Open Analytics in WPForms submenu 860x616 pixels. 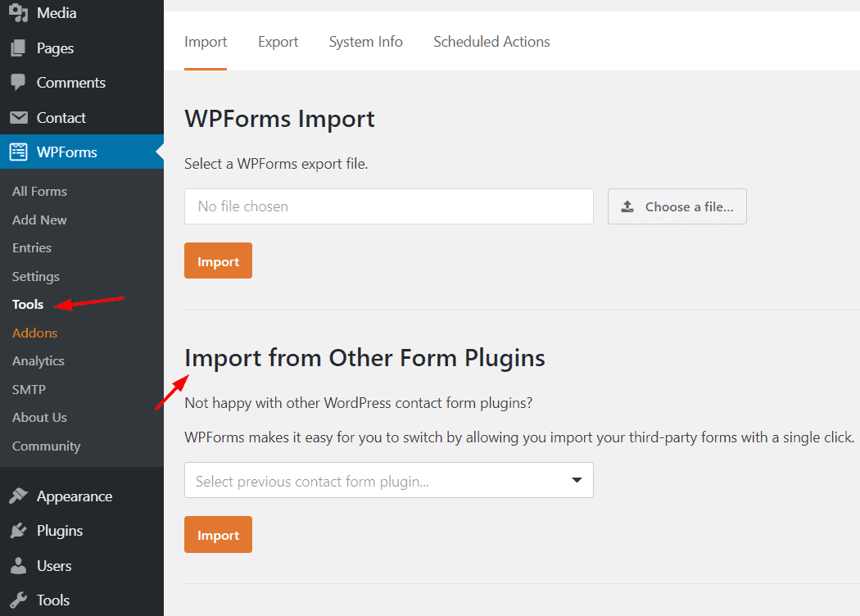[38, 361]
